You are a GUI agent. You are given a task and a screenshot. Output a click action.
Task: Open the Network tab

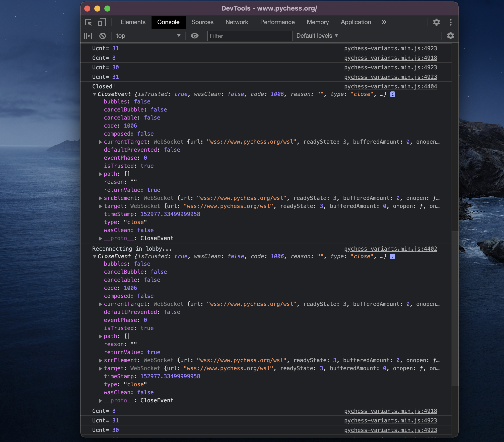[x=237, y=22]
